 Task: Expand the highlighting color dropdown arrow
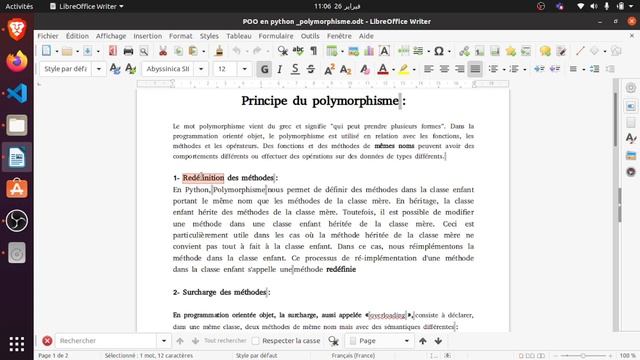click(x=414, y=70)
